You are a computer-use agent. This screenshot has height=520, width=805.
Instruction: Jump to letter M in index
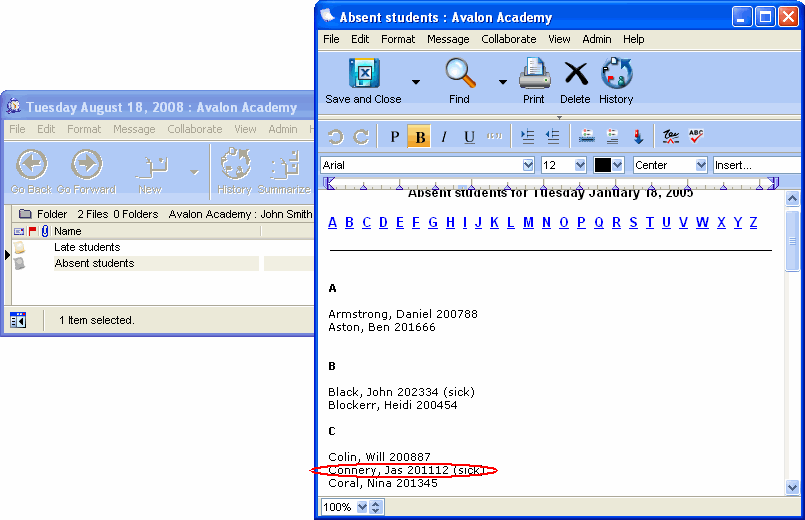(528, 222)
